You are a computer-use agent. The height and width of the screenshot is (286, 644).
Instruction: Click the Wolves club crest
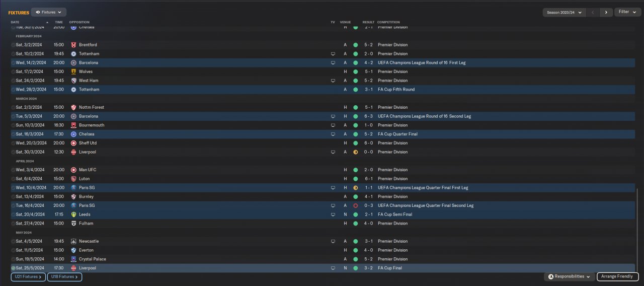point(73,71)
